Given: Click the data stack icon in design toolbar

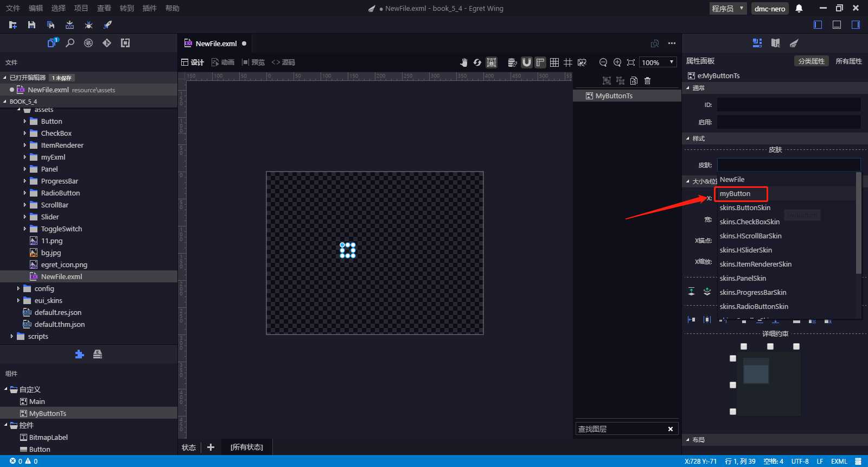Looking at the screenshot, I should point(512,62).
